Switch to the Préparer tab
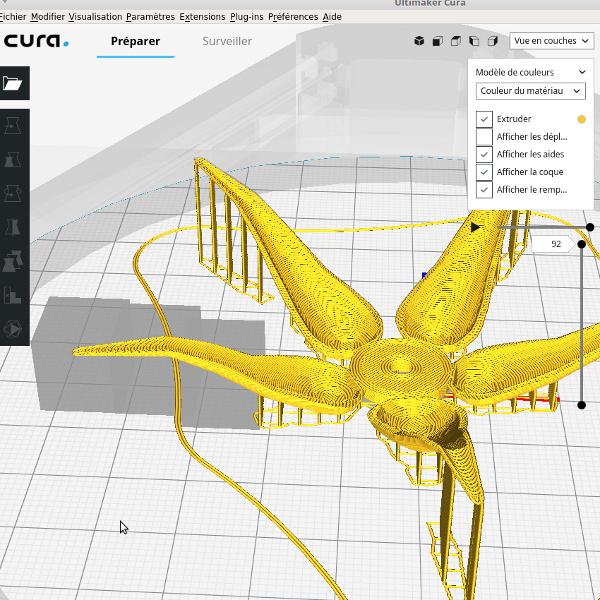The width and height of the screenshot is (600, 600). tap(135, 41)
